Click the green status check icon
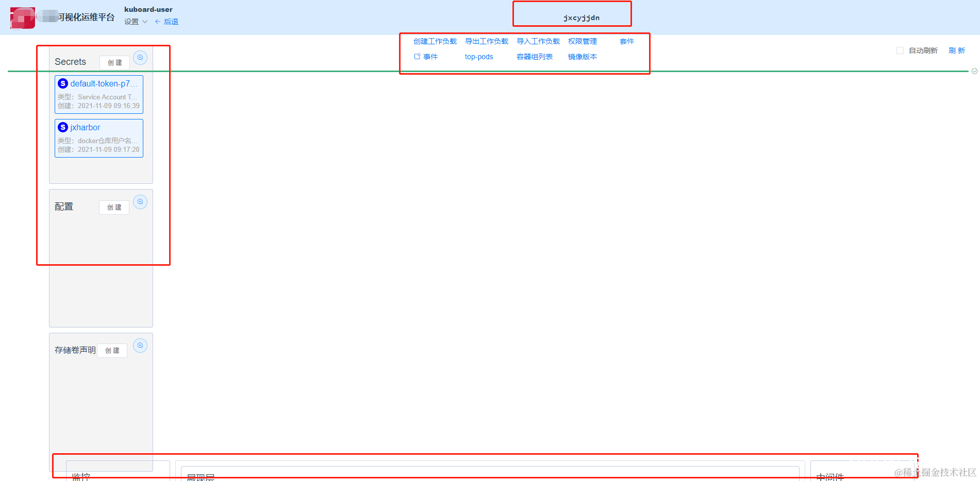The width and height of the screenshot is (980, 481). pos(974,71)
